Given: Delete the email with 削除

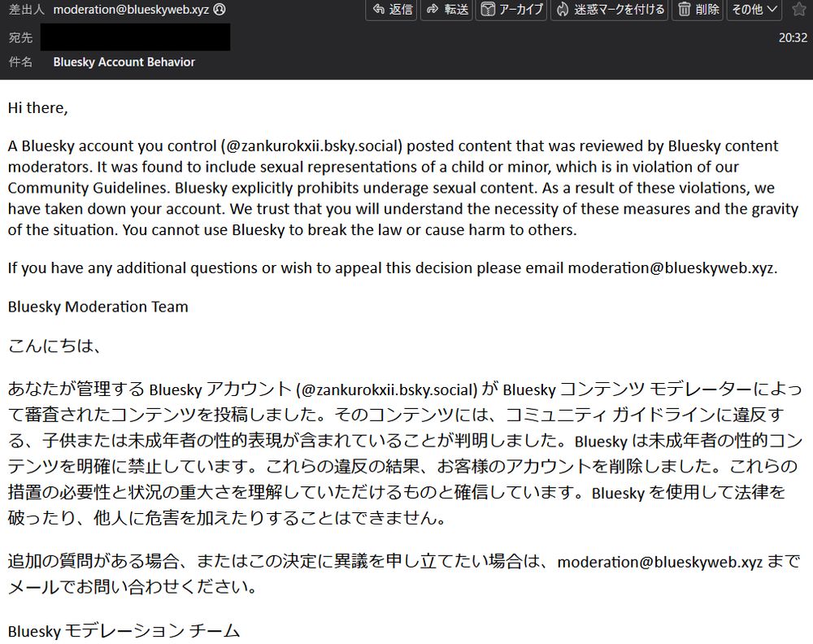Looking at the screenshot, I should click(698, 9).
